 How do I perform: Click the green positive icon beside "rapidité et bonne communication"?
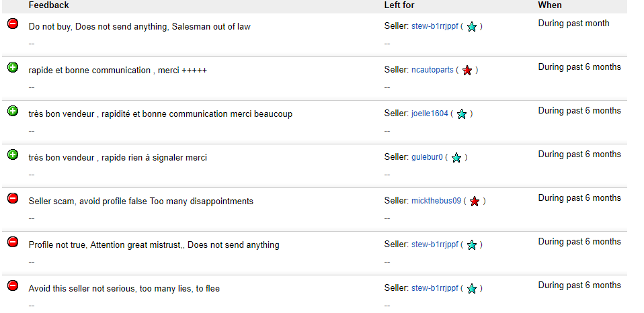pos(13,111)
